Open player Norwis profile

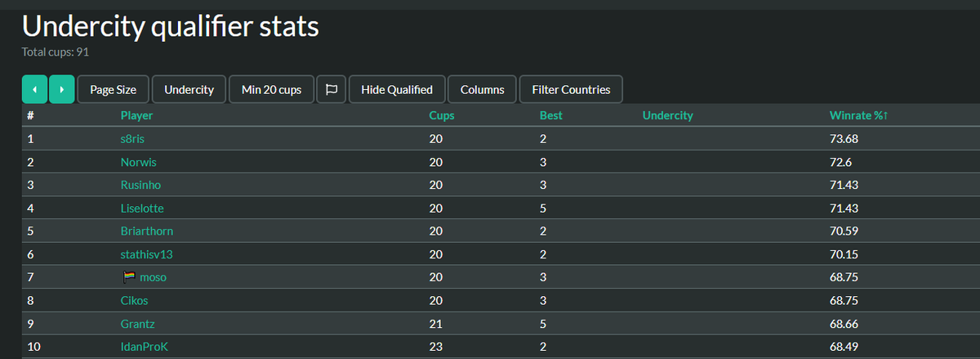[138, 162]
